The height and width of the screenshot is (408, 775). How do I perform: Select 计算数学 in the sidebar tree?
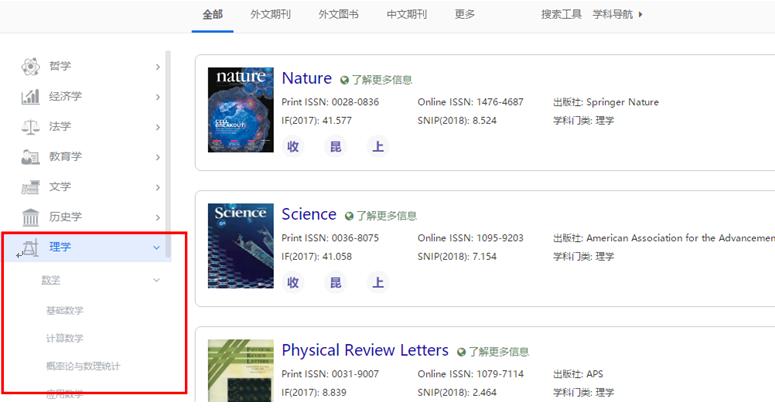point(65,338)
